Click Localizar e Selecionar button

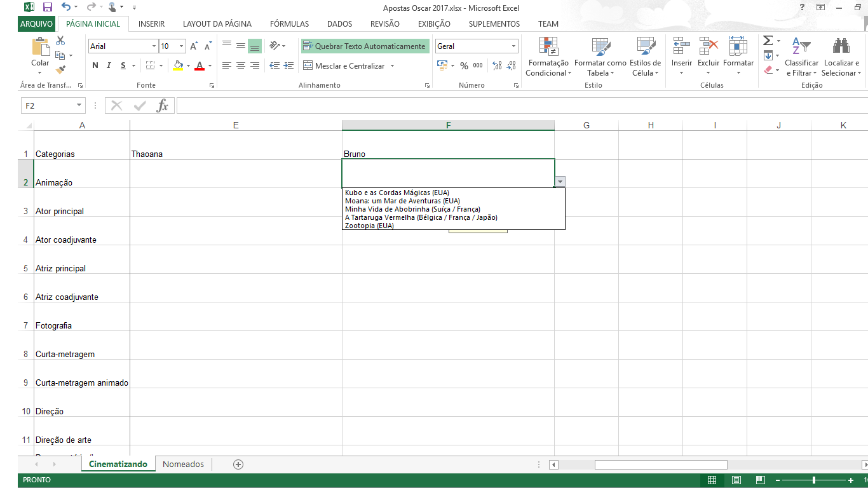tap(841, 57)
